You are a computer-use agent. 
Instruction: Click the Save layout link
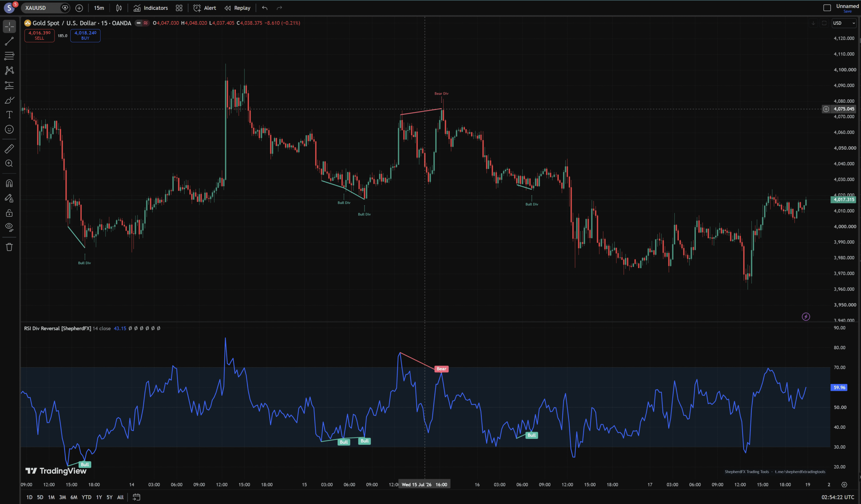[x=847, y=11]
